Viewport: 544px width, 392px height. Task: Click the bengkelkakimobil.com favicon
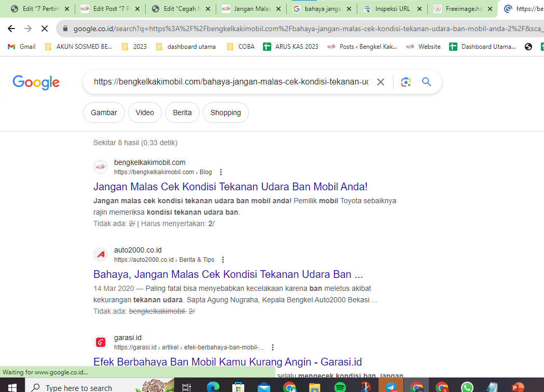click(101, 167)
